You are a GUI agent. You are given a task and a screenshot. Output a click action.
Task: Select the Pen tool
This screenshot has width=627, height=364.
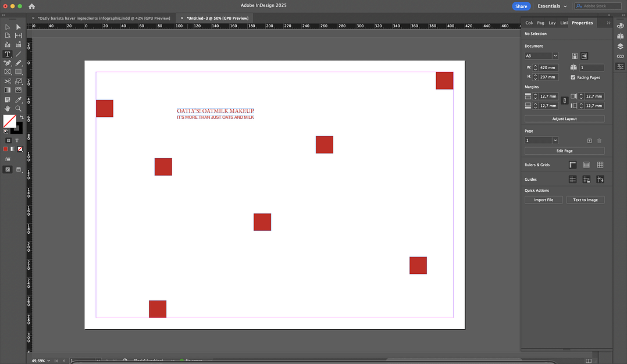pos(8,63)
